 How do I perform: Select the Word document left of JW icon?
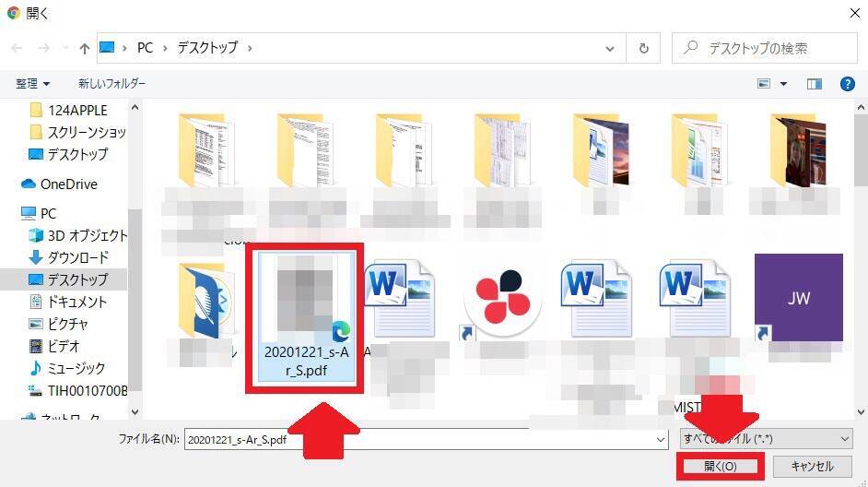pos(694,301)
